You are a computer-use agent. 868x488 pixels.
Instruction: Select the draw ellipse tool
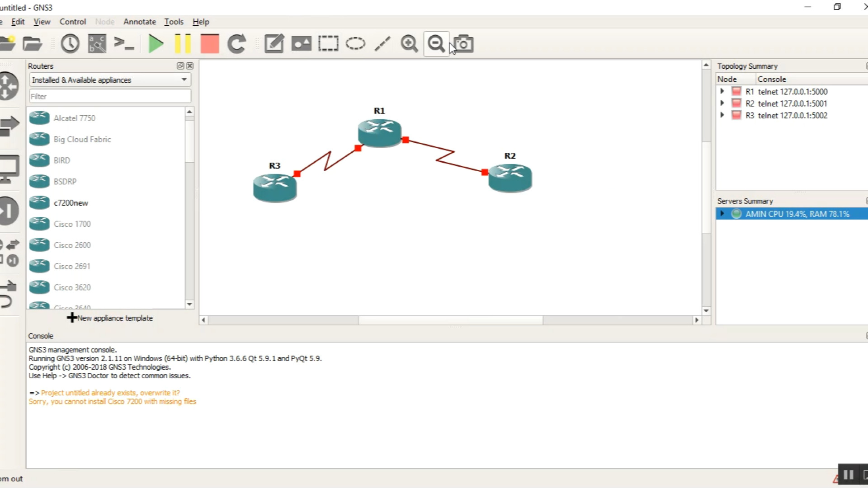click(355, 44)
